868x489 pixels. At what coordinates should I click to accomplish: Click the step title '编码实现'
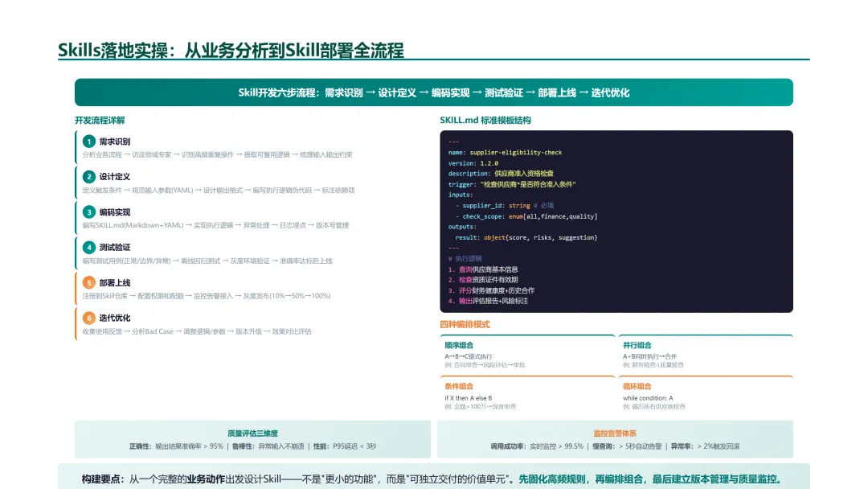[115, 212]
